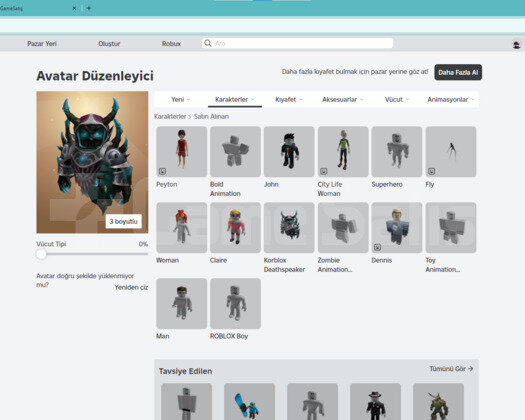Click the search magnifier icon
525x420 pixels.
(x=208, y=43)
